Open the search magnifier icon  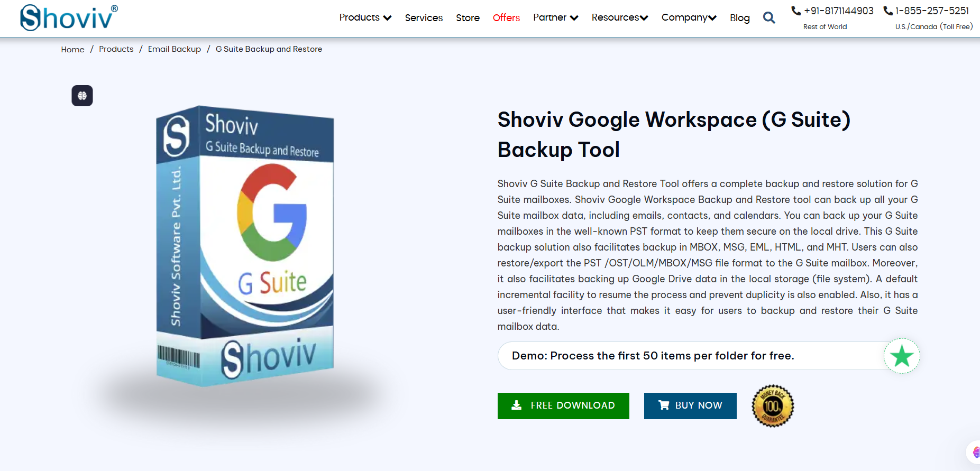769,18
